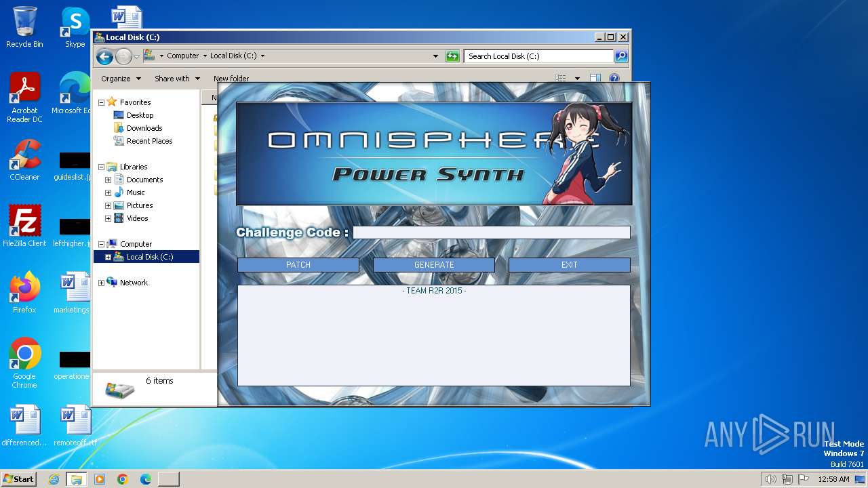
Task: Select the marketings Word document icon
Action: 72,293
